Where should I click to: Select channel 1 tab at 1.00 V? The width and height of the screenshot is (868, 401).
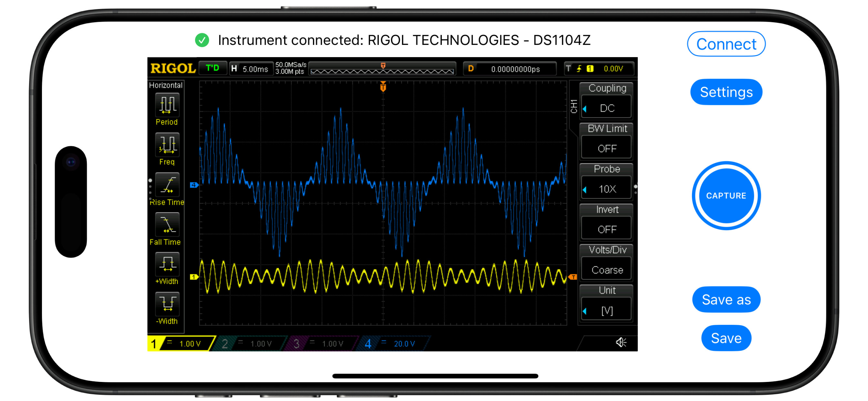click(x=181, y=344)
